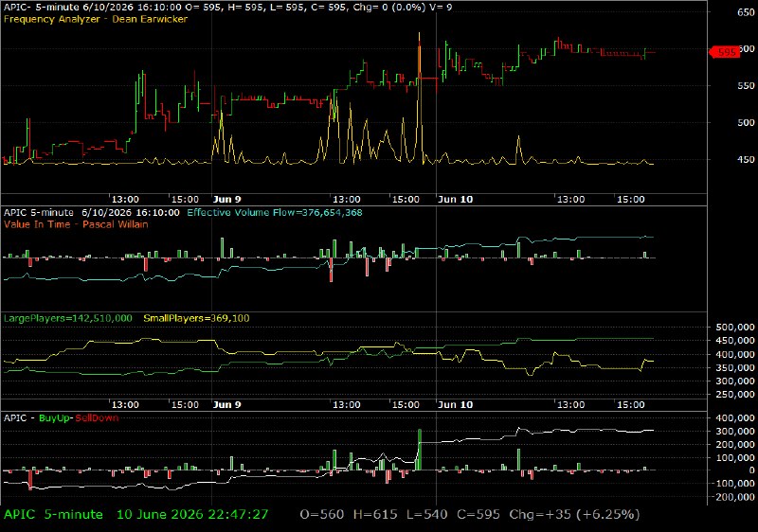Screen dimensions: 758x532
Task: Click the SmallPlayers=369,100 legend
Action: click(196, 318)
